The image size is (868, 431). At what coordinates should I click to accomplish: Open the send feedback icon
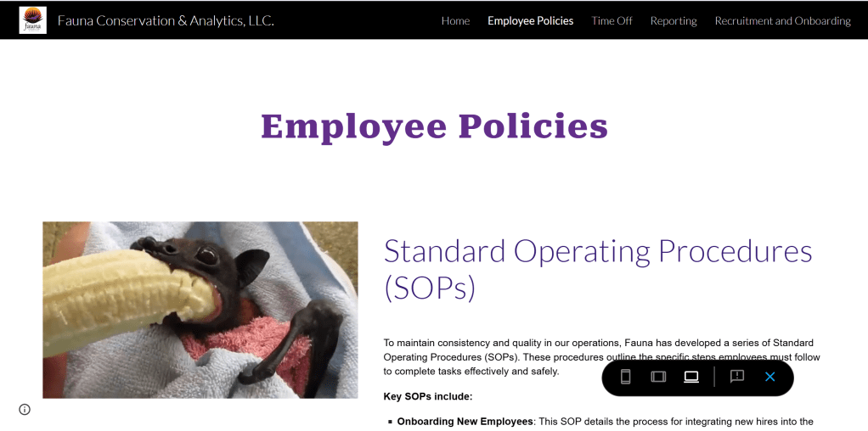coord(737,377)
